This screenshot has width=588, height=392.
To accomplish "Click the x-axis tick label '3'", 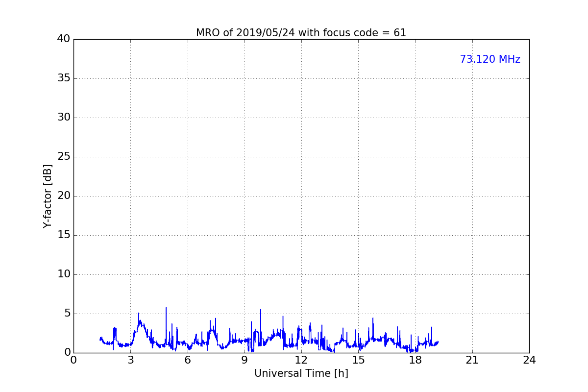I will (x=130, y=360).
